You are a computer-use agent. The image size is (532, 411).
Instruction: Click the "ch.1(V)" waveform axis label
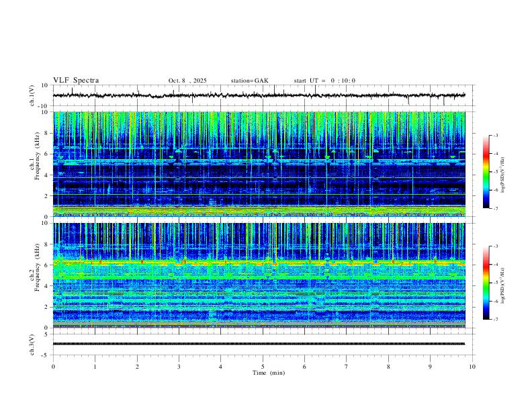pyautogui.click(x=32, y=95)
